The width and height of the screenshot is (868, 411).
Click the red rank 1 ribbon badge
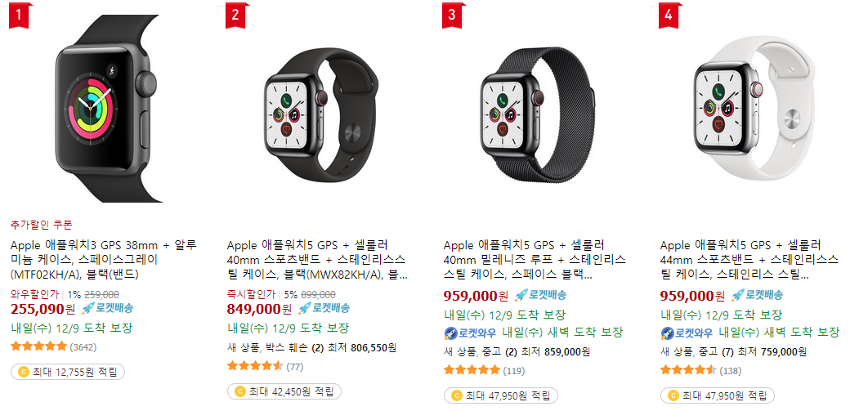20,15
